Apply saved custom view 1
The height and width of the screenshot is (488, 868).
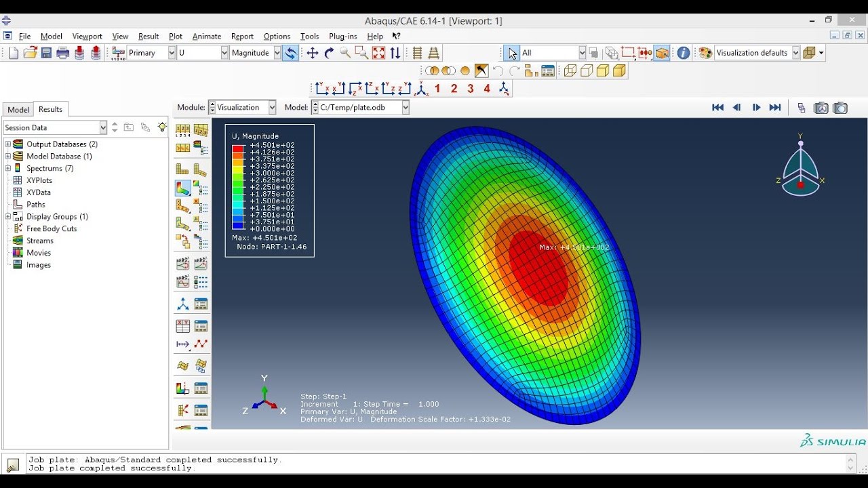point(437,88)
